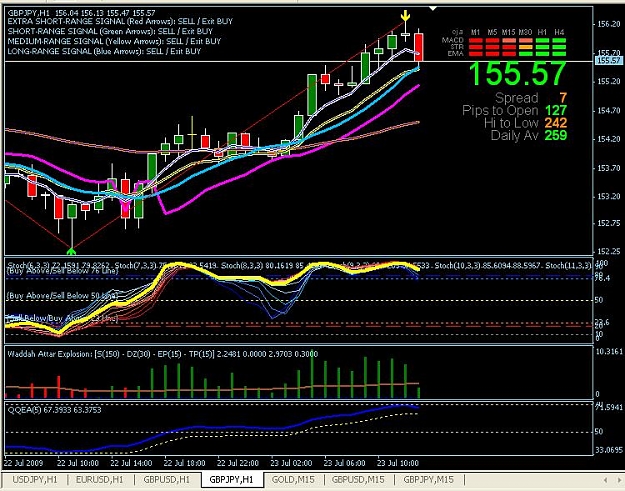Image resolution: width=625 pixels, height=491 pixels.
Task: Click the 22 Jul 2009 time axis label
Action: coord(24,463)
